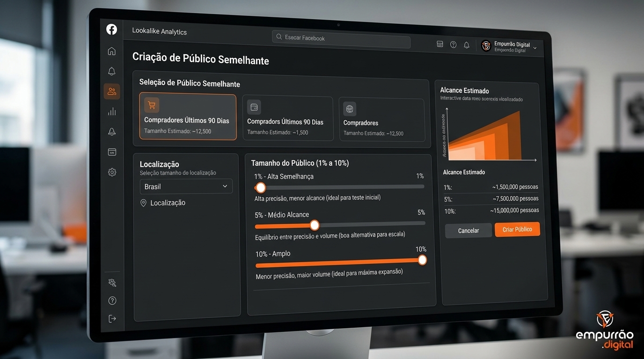The width and height of the screenshot is (644, 359).
Task: Click the Escear Facebook search field
Action: click(341, 39)
